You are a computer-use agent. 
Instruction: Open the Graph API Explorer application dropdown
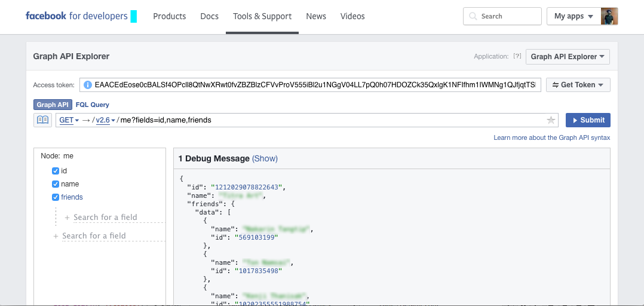[x=568, y=57]
